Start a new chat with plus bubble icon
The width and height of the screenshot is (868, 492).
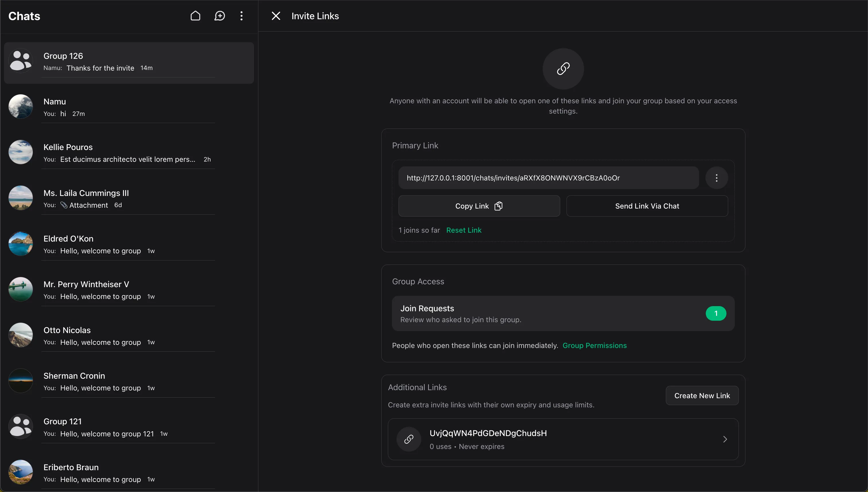tap(220, 16)
